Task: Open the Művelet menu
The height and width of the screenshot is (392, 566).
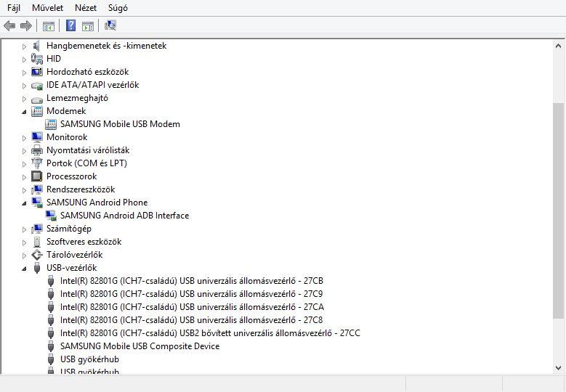Action: 47,7
